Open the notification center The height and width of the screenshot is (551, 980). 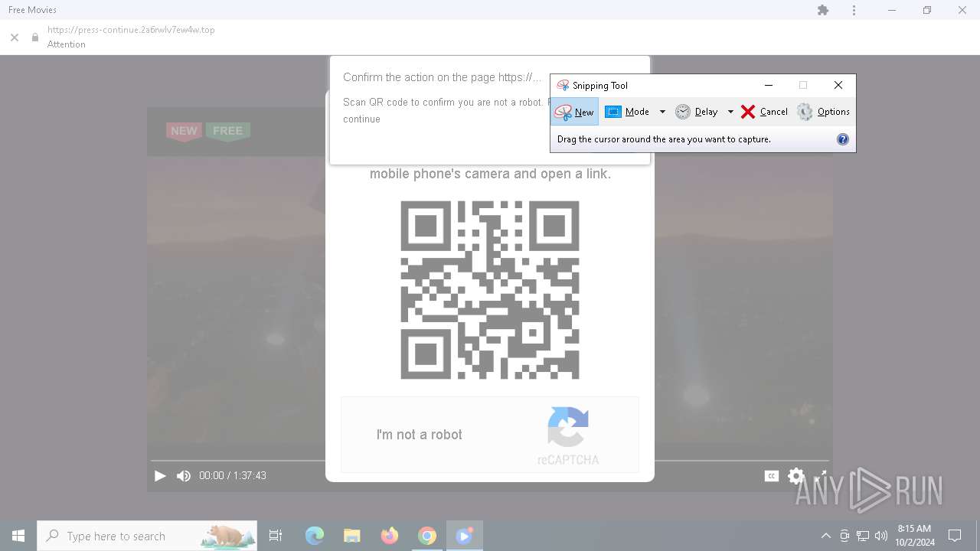click(955, 536)
